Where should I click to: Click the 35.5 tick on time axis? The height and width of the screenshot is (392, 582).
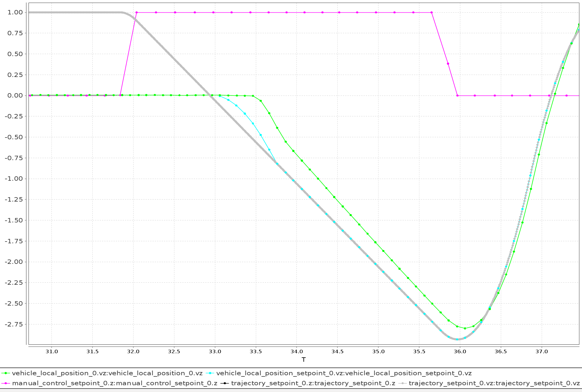click(419, 351)
